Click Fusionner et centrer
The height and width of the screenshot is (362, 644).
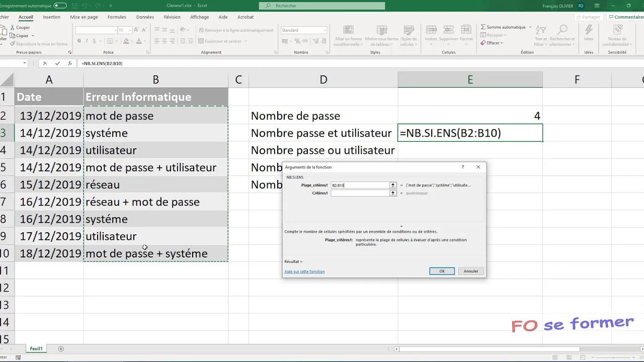[x=221, y=41]
